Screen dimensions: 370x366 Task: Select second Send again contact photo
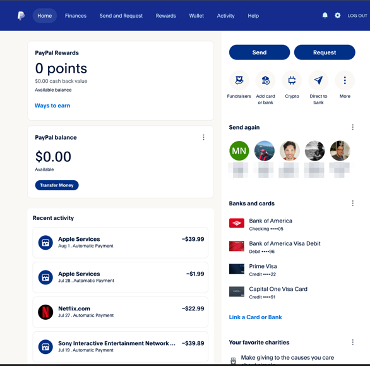(x=264, y=151)
